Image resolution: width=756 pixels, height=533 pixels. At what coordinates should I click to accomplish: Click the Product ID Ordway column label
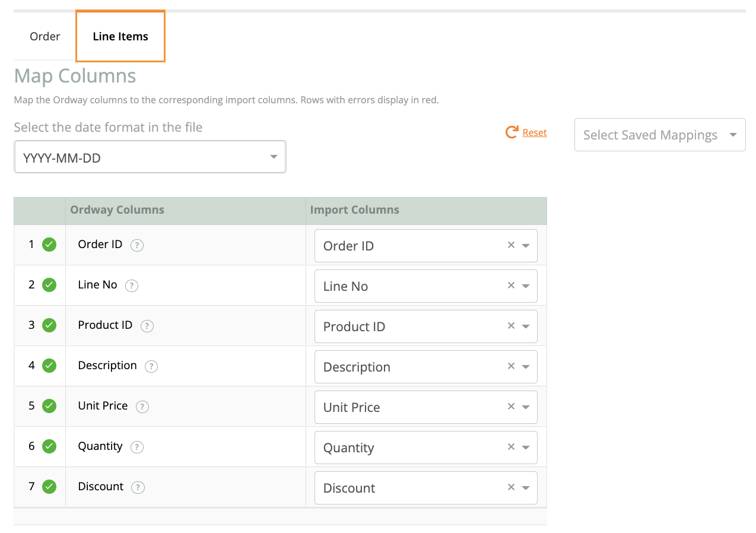click(x=105, y=325)
